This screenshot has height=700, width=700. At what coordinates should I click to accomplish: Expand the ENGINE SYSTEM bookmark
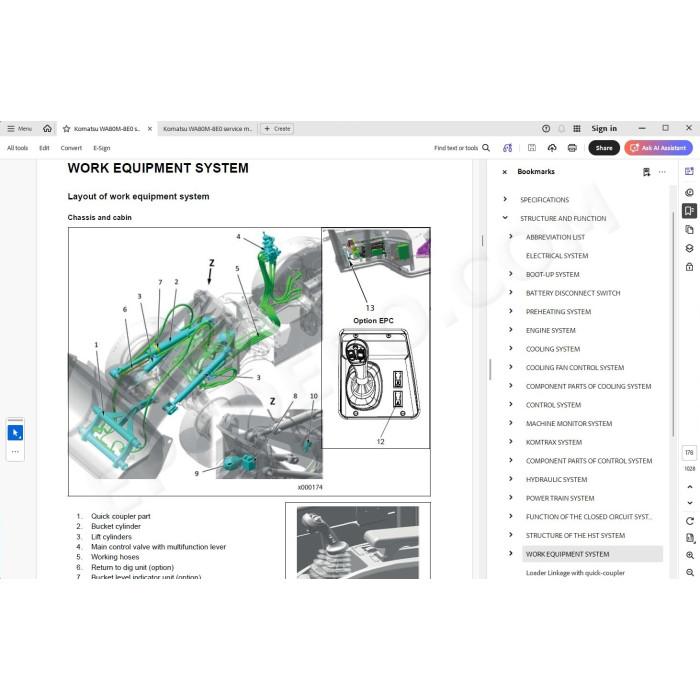[511, 329]
